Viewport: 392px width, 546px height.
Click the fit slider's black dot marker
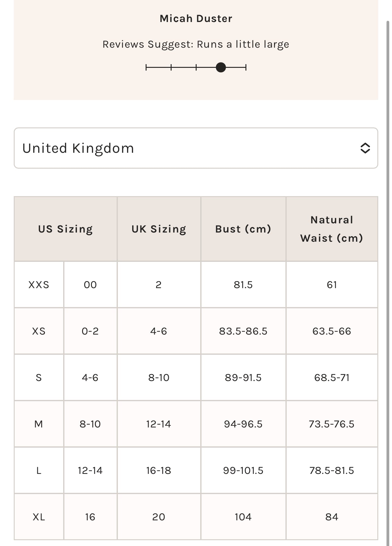pyautogui.click(x=221, y=67)
